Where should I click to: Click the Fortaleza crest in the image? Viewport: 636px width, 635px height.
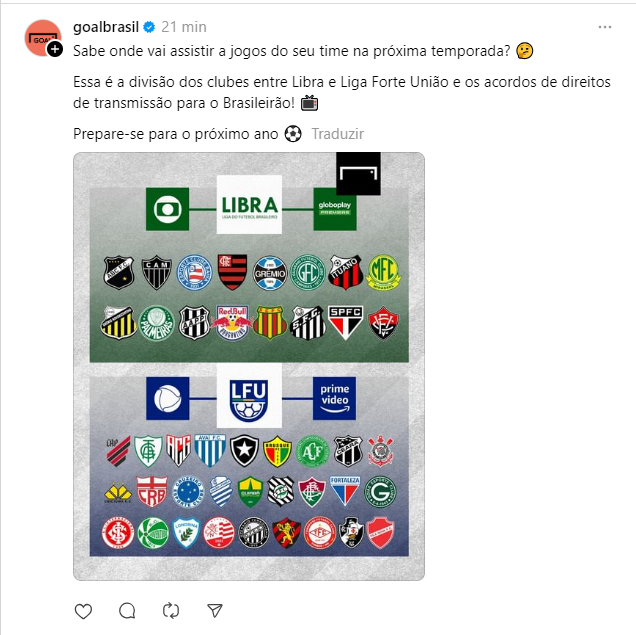point(345,491)
